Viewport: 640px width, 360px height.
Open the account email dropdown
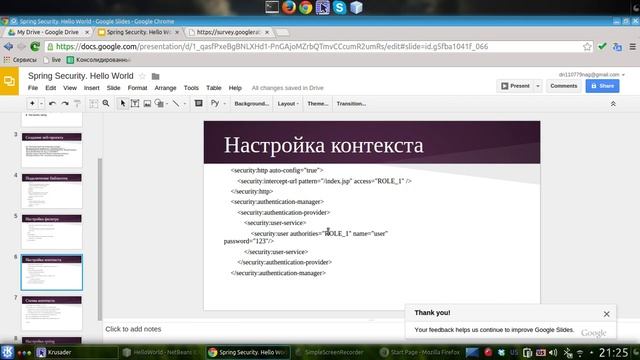click(591, 75)
